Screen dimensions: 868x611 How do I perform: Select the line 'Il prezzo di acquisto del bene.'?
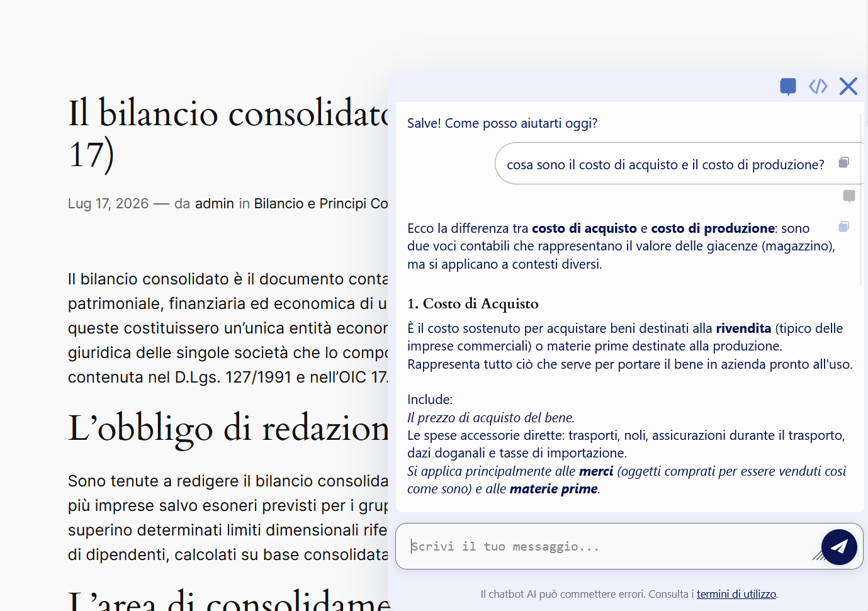491,418
